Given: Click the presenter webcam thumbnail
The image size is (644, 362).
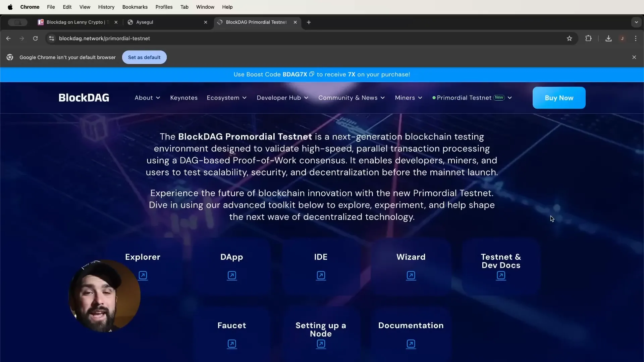Looking at the screenshot, I should (x=105, y=296).
